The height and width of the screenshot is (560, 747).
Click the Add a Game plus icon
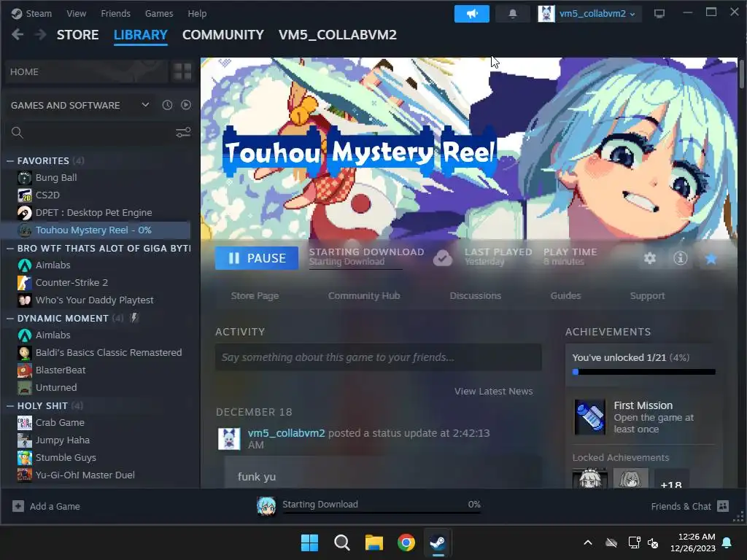pos(18,506)
